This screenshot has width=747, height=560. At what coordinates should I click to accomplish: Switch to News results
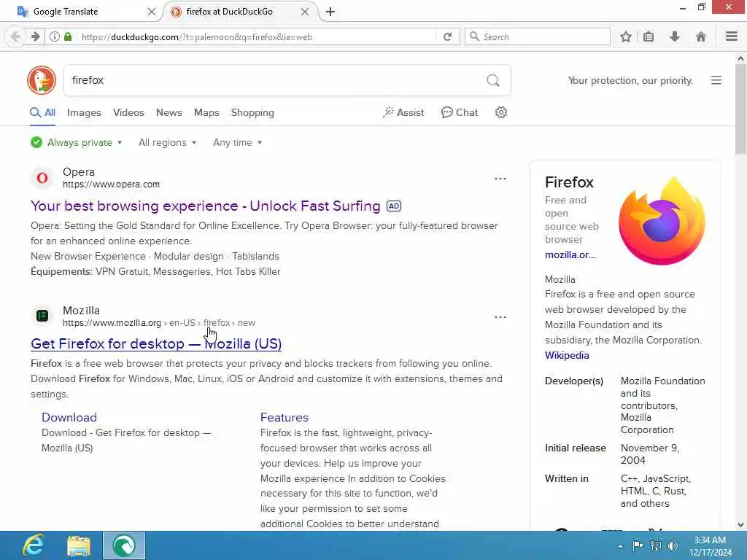pyautogui.click(x=169, y=113)
